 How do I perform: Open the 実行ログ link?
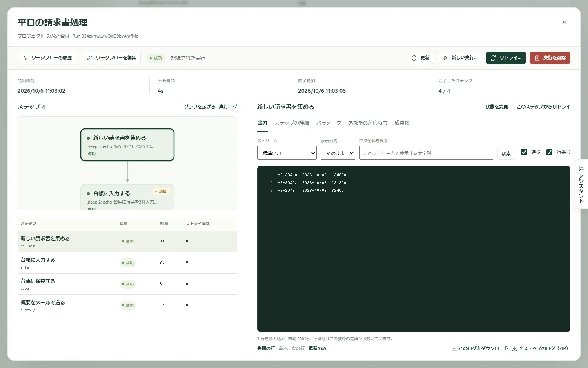(x=228, y=107)
